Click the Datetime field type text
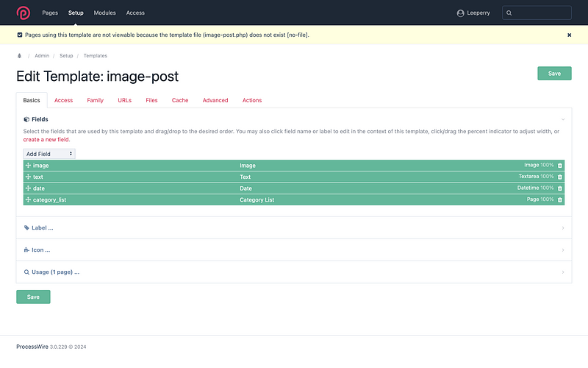 pyautogui.click(x=528, y=188)
